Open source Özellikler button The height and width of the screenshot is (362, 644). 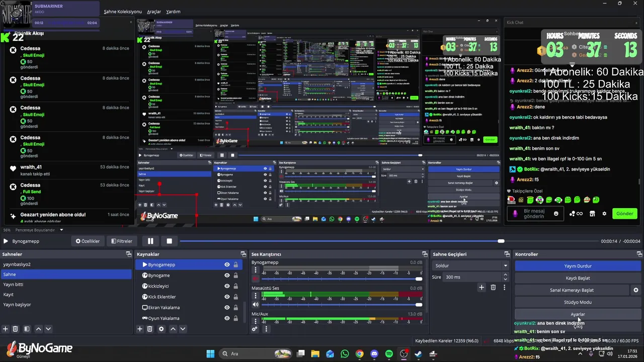(x=88, y=241)
